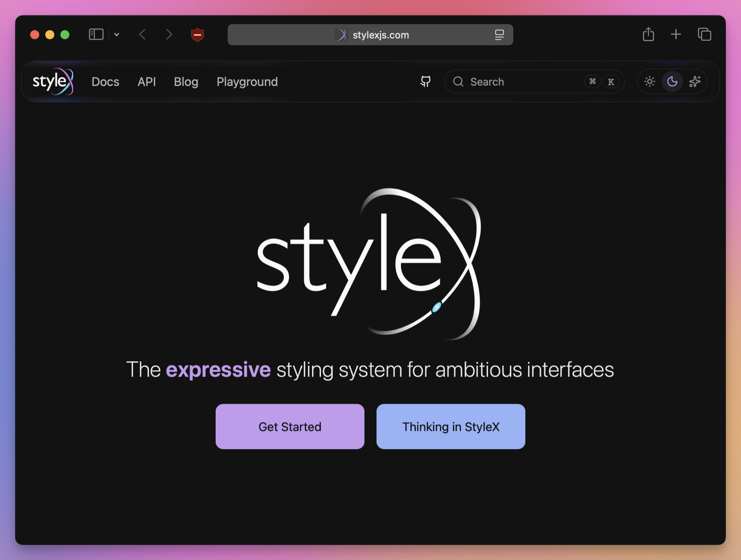Focus the Search box
The height and width of the screenshot is (560, 741).
pos(534,82)
